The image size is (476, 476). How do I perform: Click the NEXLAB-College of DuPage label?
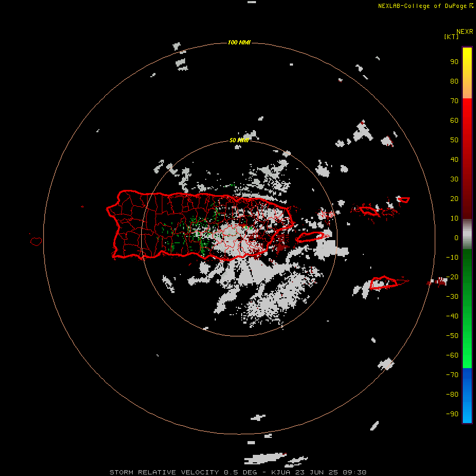[422, 6]
